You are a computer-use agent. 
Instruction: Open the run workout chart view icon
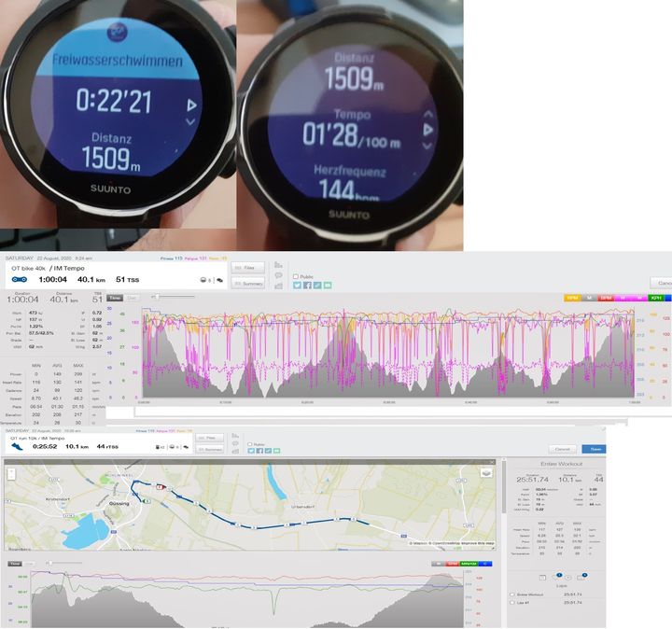coord(235,436)
